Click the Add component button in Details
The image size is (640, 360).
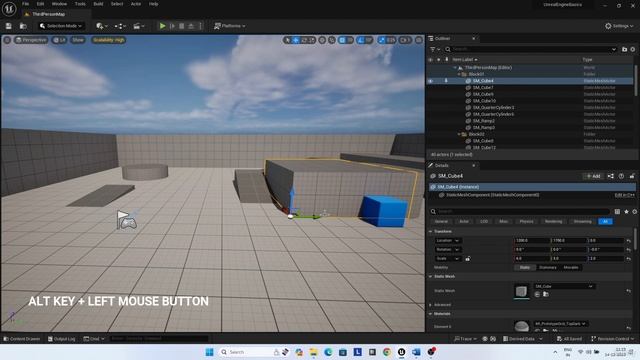point(593,176)
